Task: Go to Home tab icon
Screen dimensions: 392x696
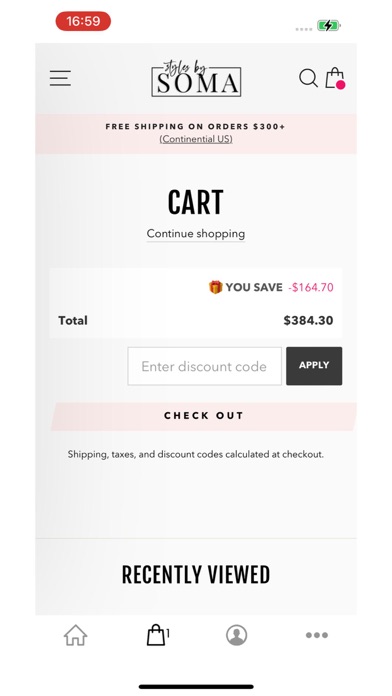Action: 75,635
